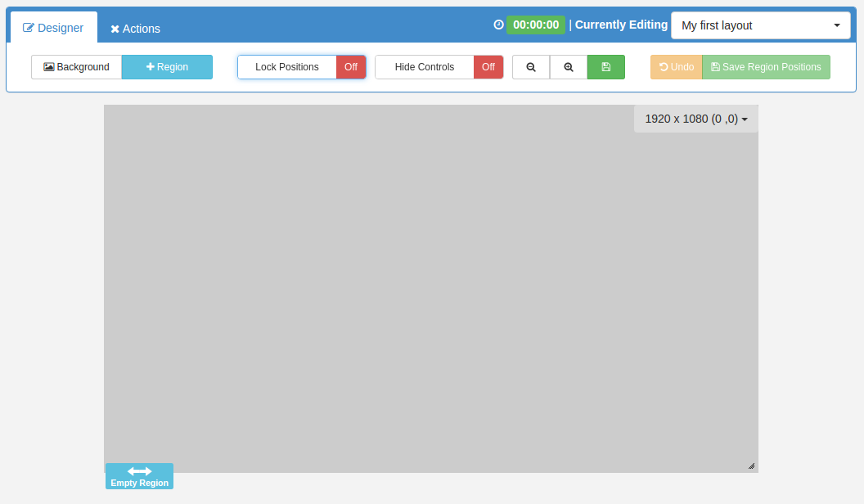
Task: Click the Undo button
Action: pos(677,67)
